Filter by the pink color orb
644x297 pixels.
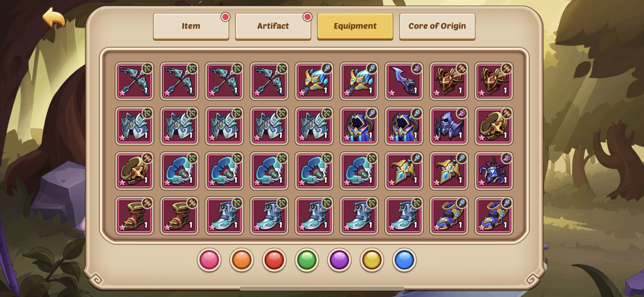click(209, 260)
